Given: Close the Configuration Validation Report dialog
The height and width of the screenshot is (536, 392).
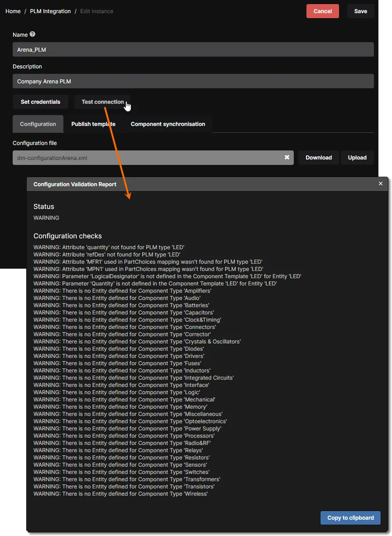Looking at the screenshot, I should 380,183.
